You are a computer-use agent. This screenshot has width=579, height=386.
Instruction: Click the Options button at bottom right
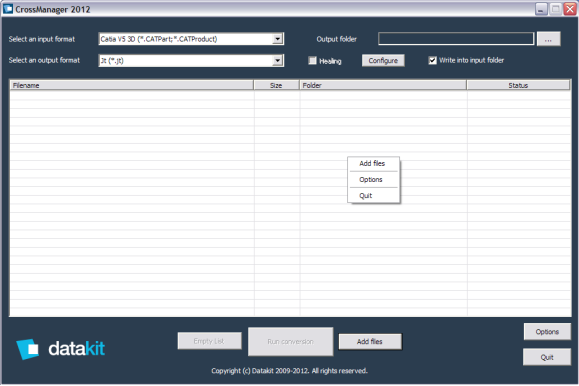pos(547,332)
